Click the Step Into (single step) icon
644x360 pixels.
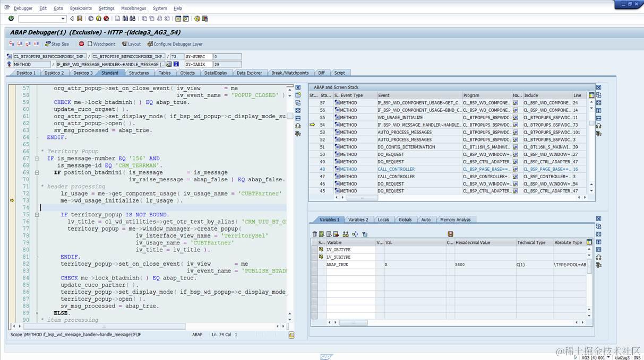(12, 44)
